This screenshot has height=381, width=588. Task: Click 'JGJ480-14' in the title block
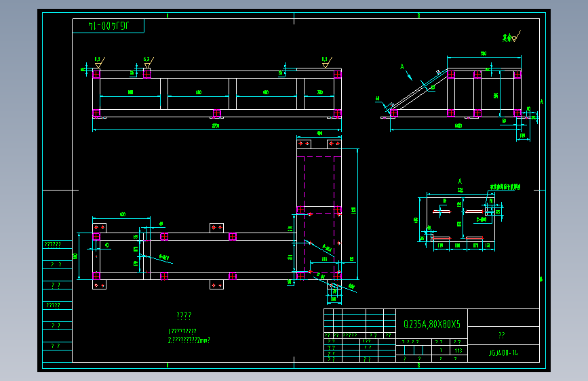[x=503, y=353]
